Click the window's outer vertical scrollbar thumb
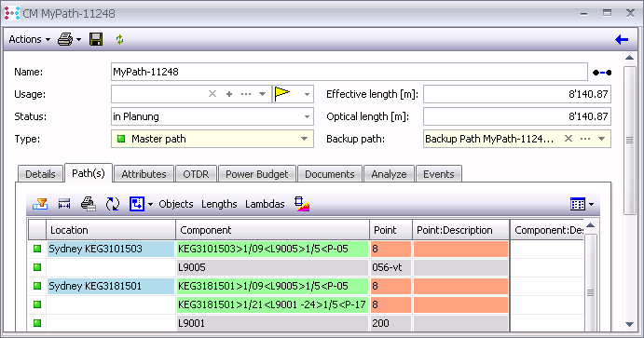The height and width of the screenshot is (338, 644). click(630, 141)
